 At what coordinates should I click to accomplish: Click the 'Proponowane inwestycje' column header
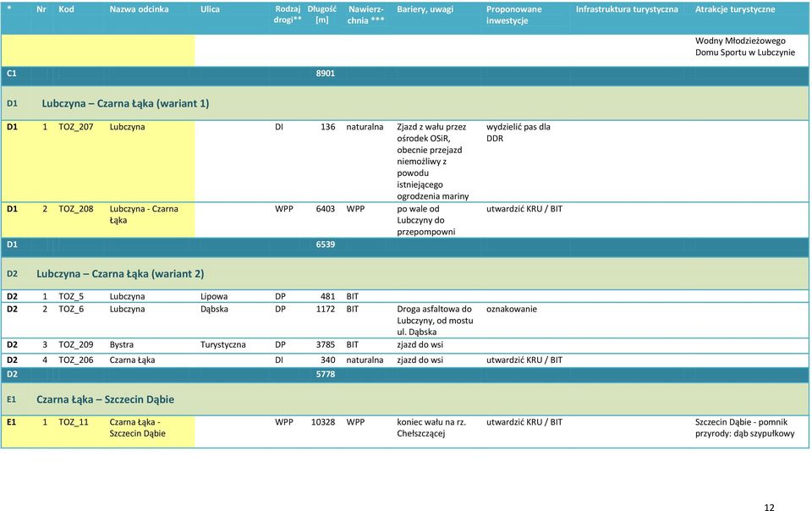(x=513, y=15)
